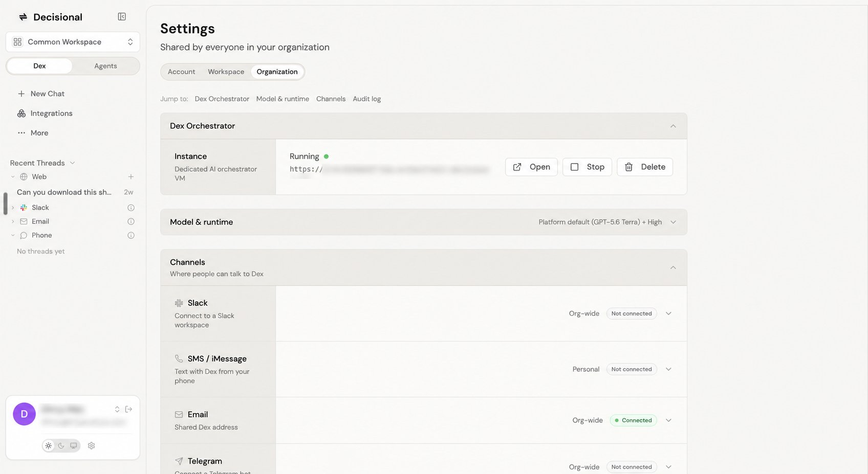The width and height of the screenshot is (868, 474).
Task: Collapse the Channels panel
Action: coord(673,268)
